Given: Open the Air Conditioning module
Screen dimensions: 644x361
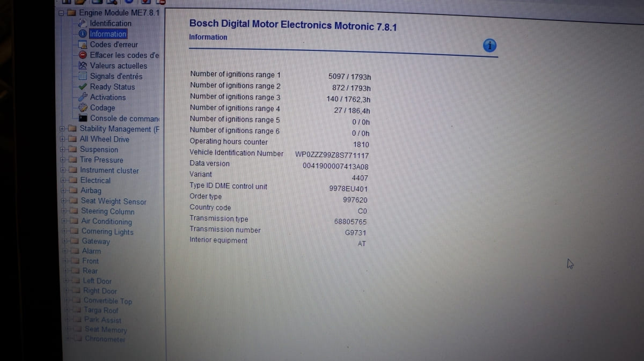Looking at the screenshot, I should click(x=106, y=222).
